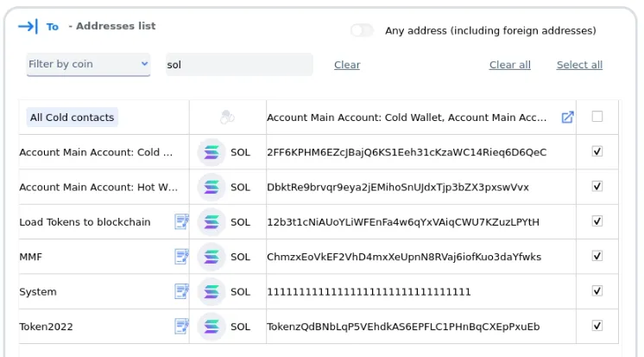Viewport: 644px width, 357px height.
Task: Click edit note icon for Token2022
Action: 181,327
